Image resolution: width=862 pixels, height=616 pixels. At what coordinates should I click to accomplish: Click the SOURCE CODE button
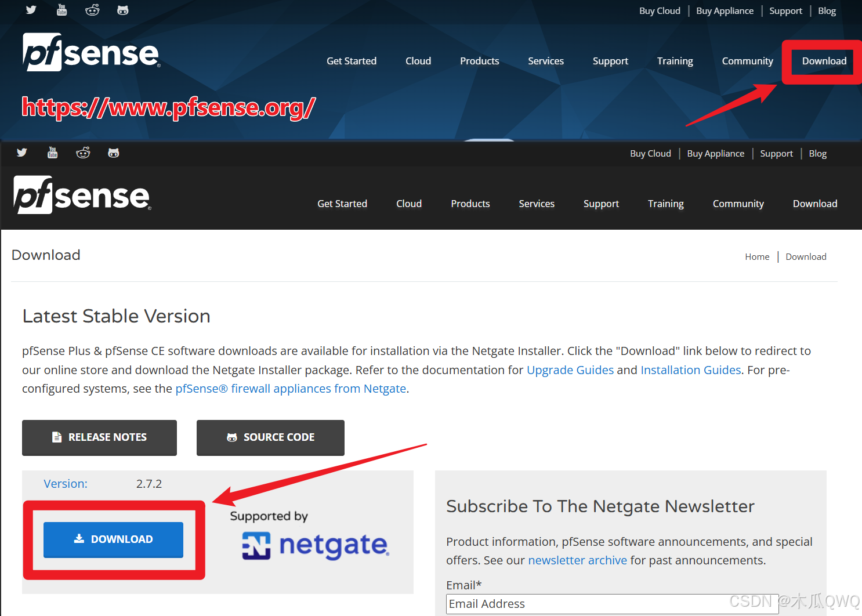point(270,437)
